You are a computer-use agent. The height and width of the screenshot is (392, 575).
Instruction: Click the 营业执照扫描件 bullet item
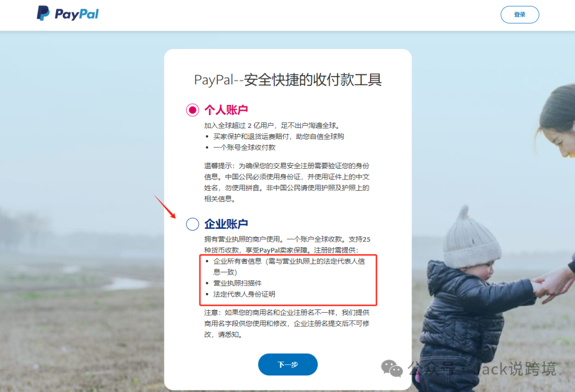click(237, 283)
